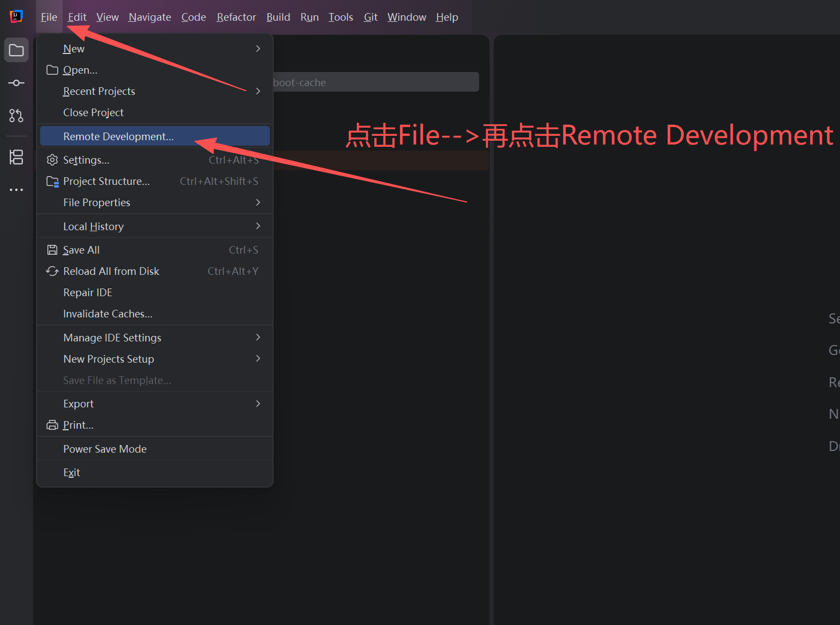Image resolution: width=840 pixels, height=625 pixels.
Task: Expand the Manage IDE Settings submenu arrow
Action: 258,337
